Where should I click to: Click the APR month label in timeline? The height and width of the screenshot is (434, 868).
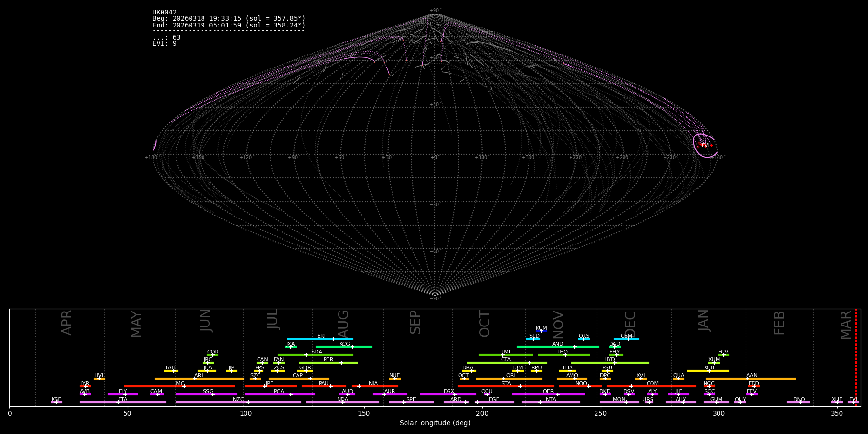67,322
